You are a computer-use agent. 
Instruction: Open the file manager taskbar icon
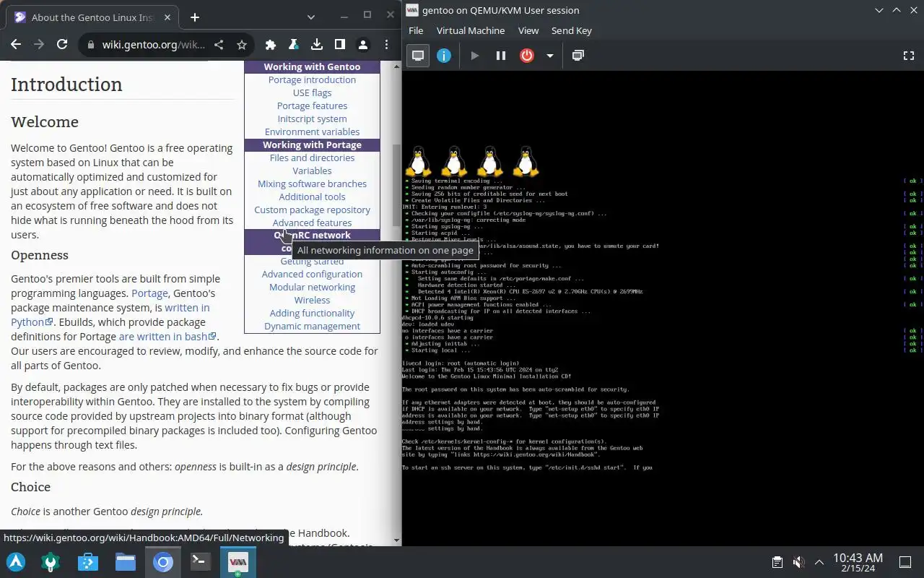point(126,561)
